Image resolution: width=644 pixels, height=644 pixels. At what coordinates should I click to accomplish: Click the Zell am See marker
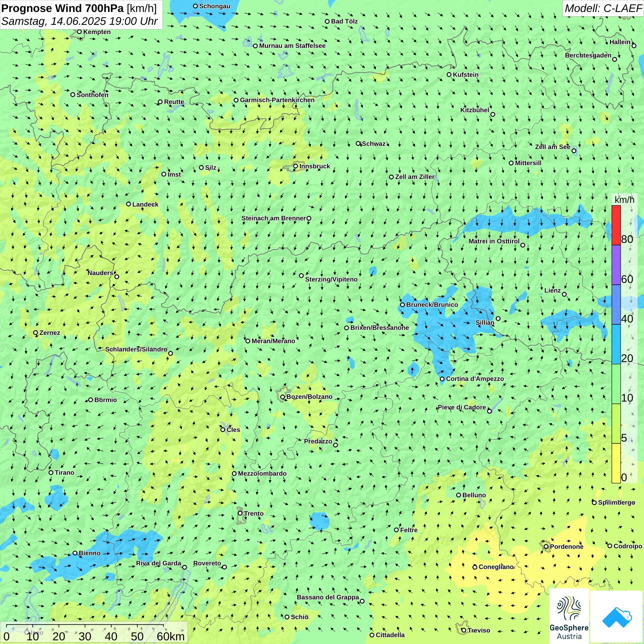pyautogui.click(x=574, y=150)
